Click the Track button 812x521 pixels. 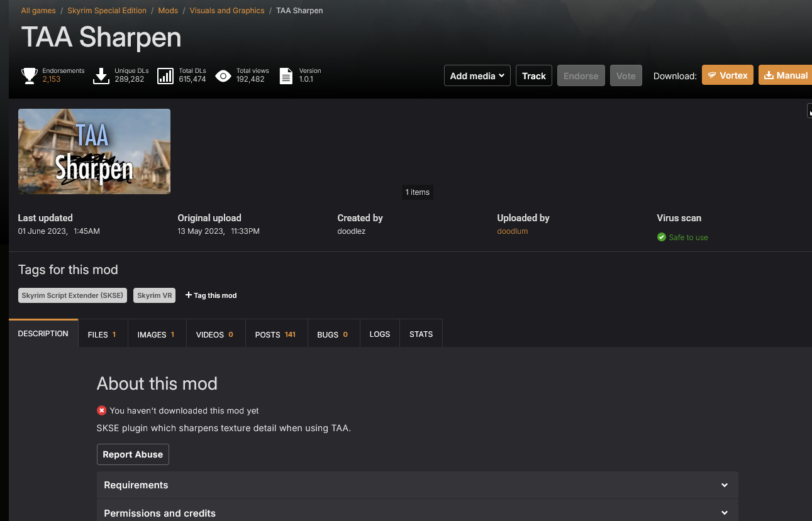pyautogui.click(x=534, y=75)
